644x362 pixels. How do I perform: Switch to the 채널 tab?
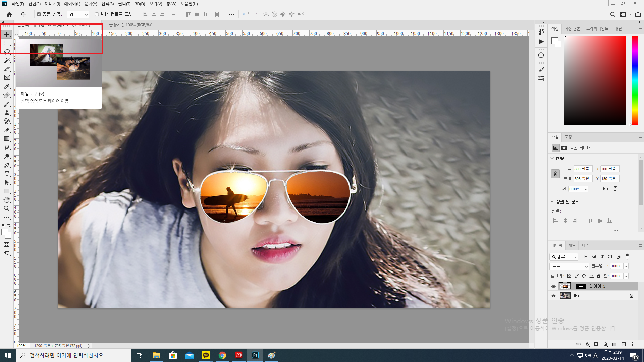coord(572,245)
